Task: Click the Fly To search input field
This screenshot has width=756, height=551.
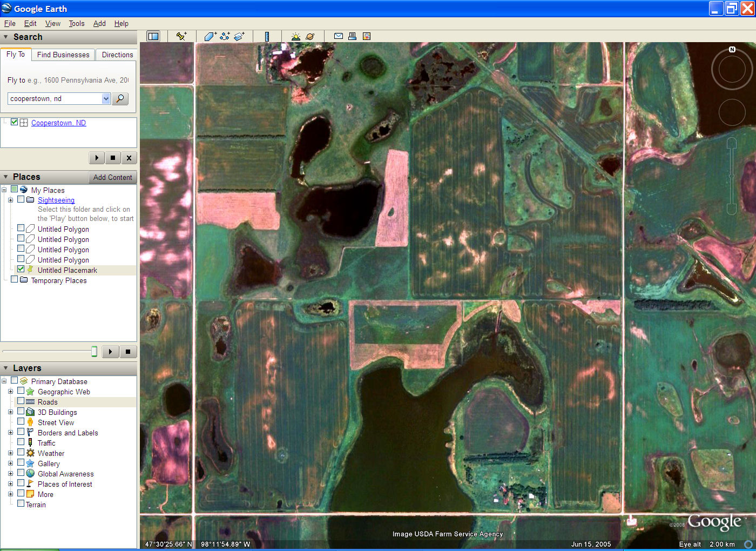Action: click(x=55, y=98)
